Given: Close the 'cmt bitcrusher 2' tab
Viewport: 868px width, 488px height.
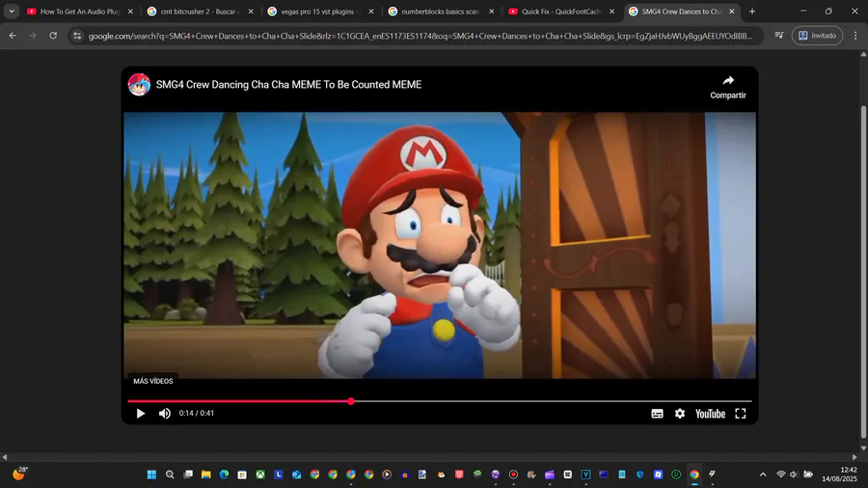Looking at the screenshot, I should tap(251, 11).
